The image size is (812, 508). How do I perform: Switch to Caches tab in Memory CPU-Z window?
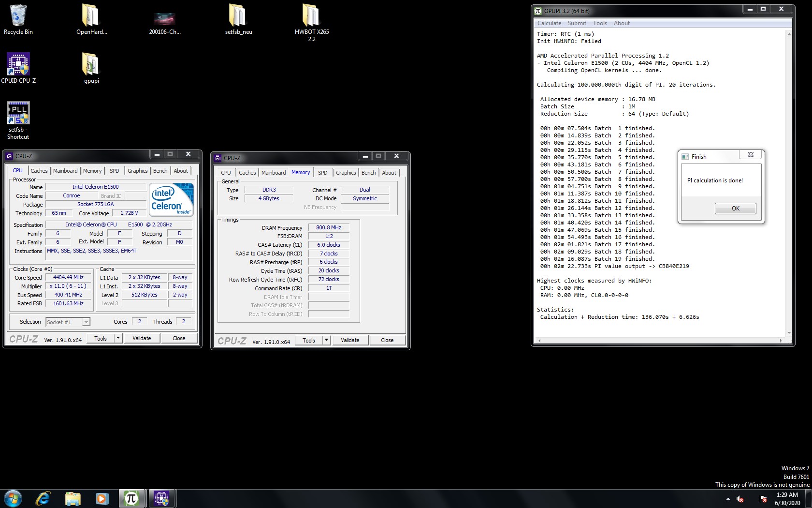tap(247, 173)
